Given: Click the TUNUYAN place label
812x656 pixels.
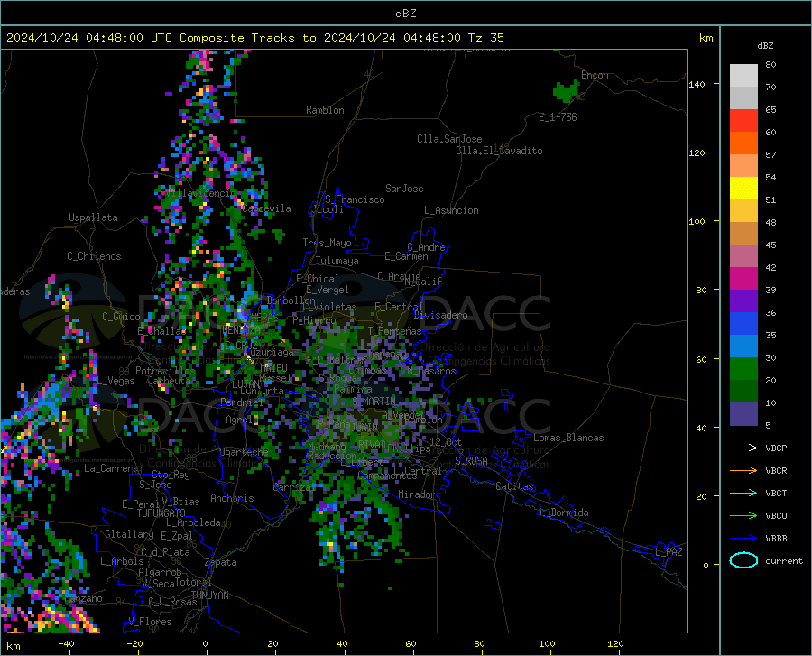Looking at the screenshot, I should 210,596.
